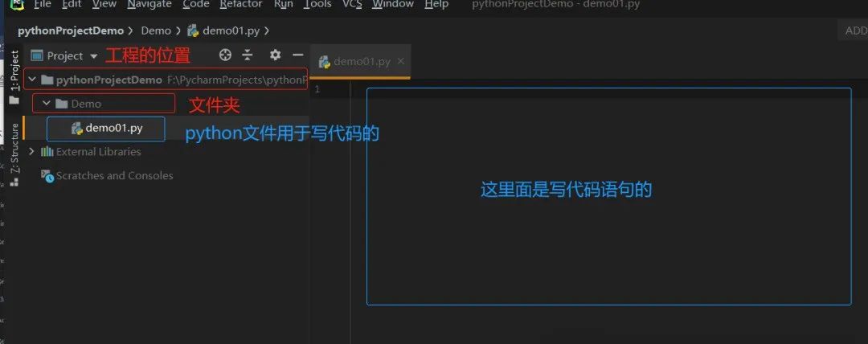
Task: Click the ADD configuration button at top right
Action: coord(853,31)
